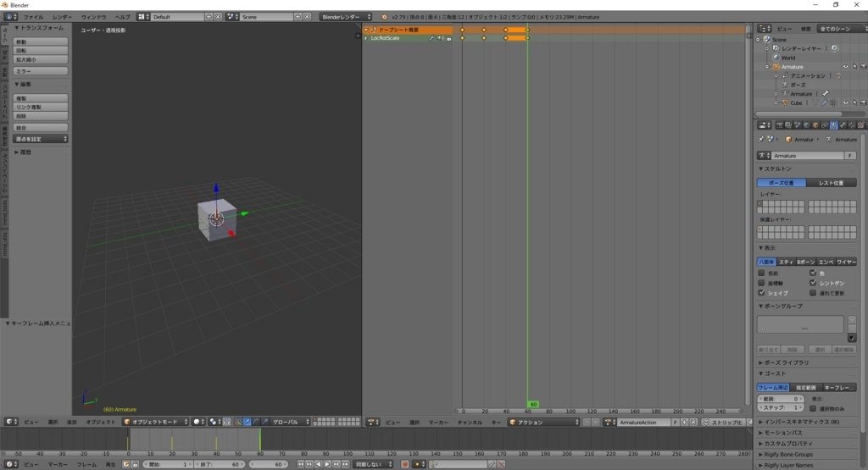Viewport: 868px width, 470px height.
Task: Toggle auto keyframe record button
Action: click(404, 464)
